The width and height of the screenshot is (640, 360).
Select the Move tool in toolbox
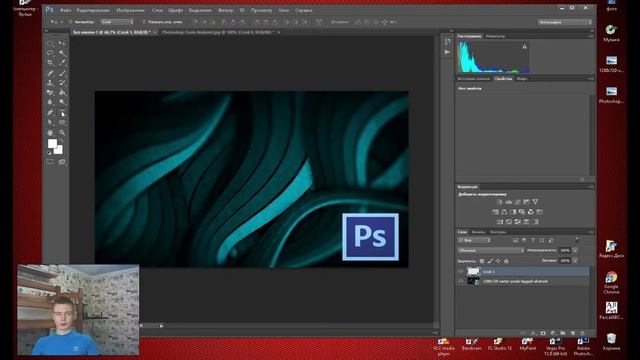(x=62, y=43)
